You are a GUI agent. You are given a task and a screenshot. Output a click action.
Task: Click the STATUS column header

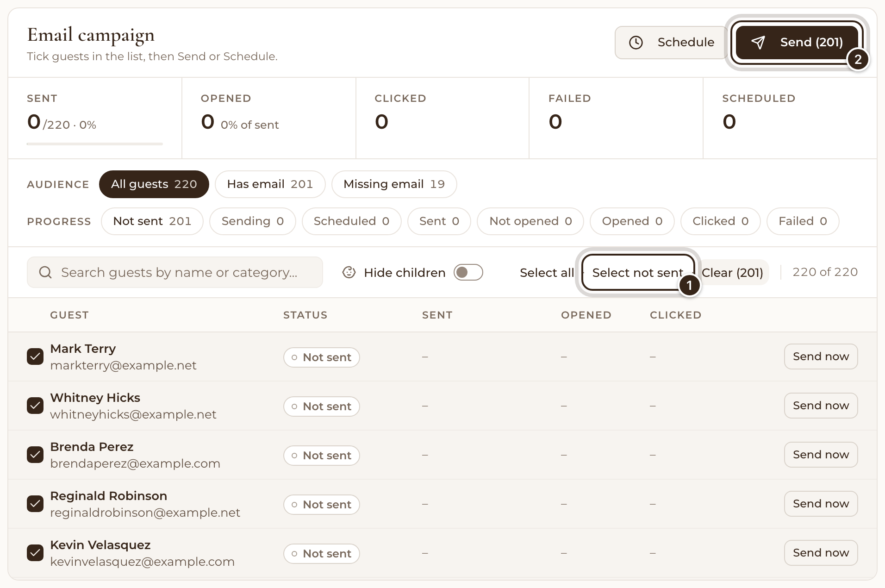(305, 315)
